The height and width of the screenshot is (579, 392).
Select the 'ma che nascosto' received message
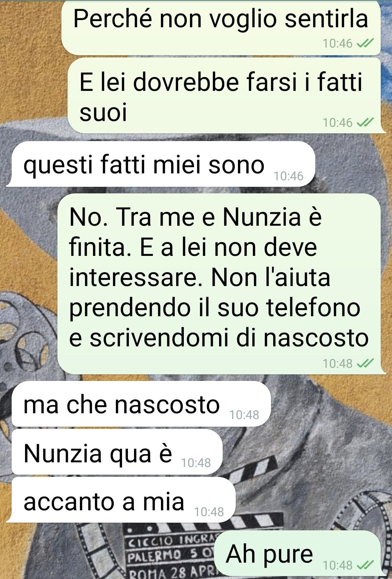pyautogui.click(x=141, y=404)
